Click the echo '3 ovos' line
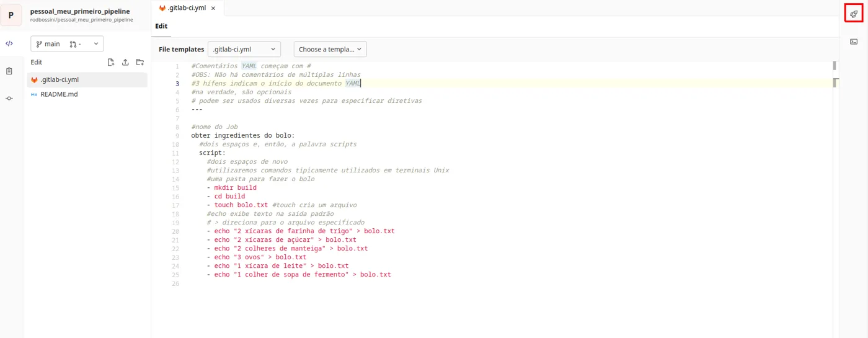The image size is (868, 338). coord(257,257)
